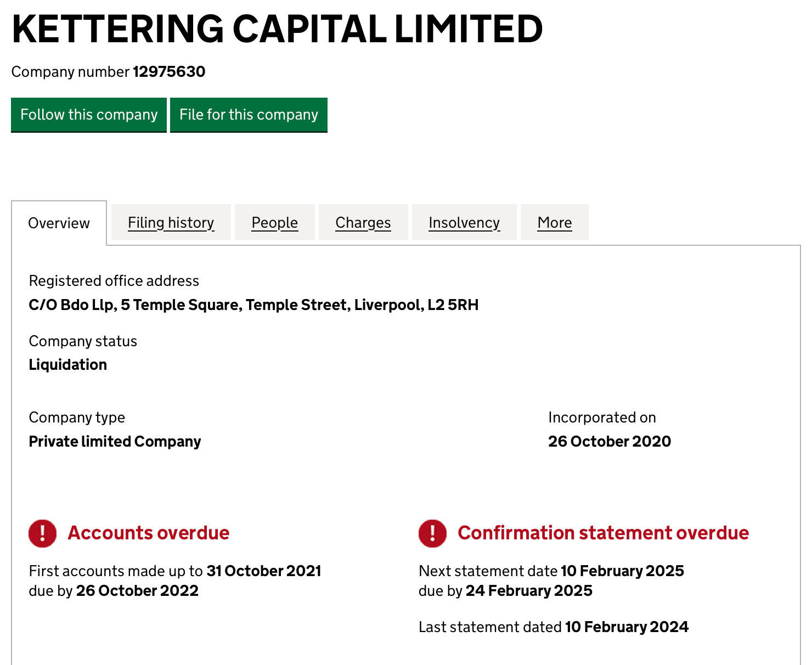This screenshot has height=665, width=812.
Task: Click the Confirmation statement overdue warning icon
Action: point(432,533)
